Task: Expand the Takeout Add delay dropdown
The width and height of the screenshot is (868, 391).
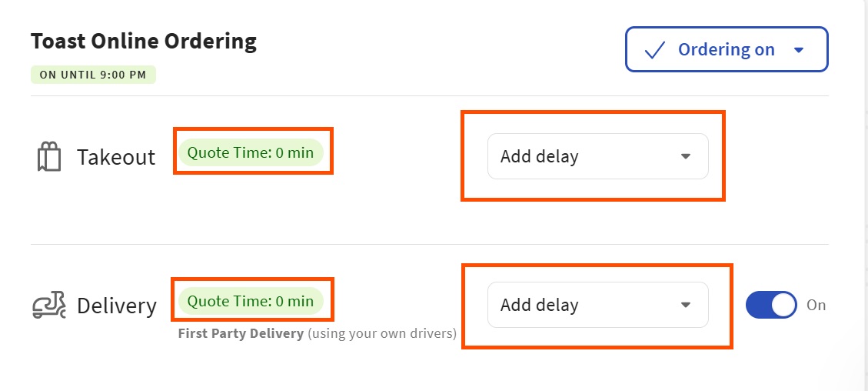Action: tap(597, 156)
